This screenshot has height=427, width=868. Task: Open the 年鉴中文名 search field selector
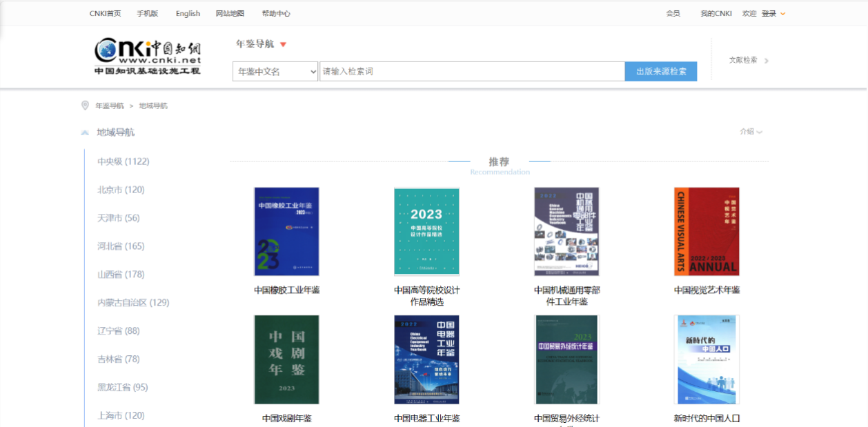coord(275,72)
